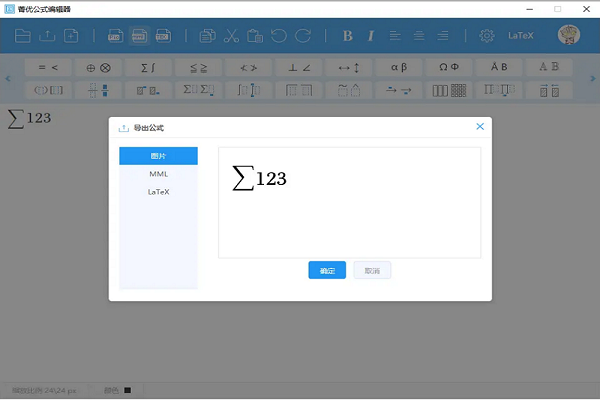Close the 导出公式 dialog with the X
The height and width of the screenshot is (400, 600).
click(480, 127)
